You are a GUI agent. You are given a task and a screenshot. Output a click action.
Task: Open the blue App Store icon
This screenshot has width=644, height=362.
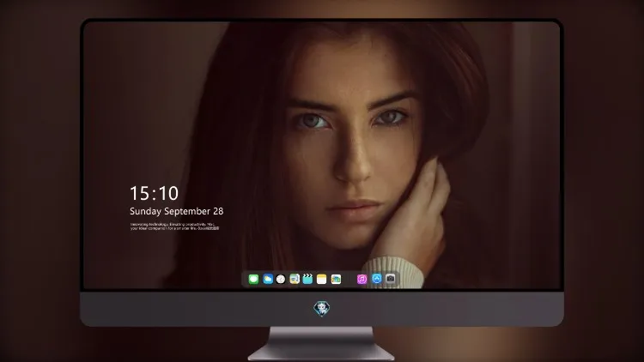pyautogui.click(x=377, y=279)
